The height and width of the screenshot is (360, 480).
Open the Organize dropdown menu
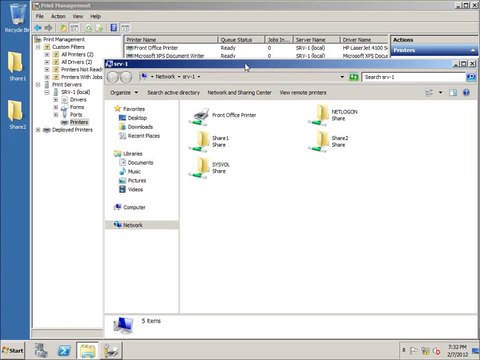click(x=124, y=93)
